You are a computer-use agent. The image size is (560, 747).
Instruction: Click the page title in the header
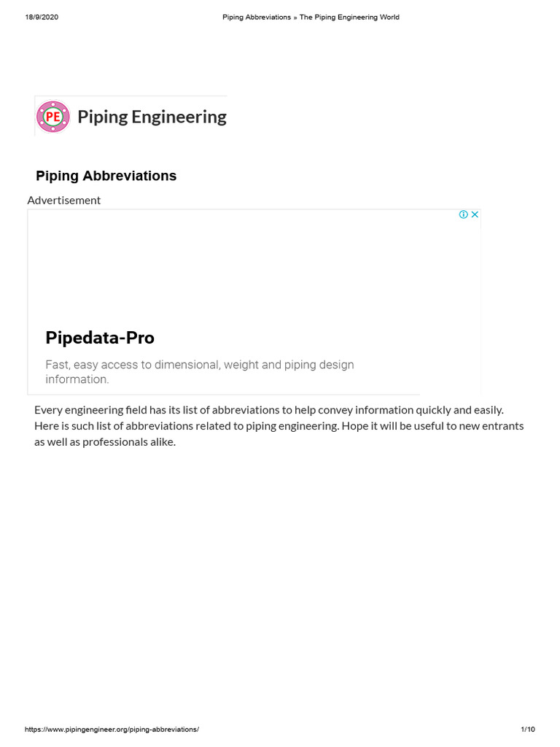[x=311, y=17]
